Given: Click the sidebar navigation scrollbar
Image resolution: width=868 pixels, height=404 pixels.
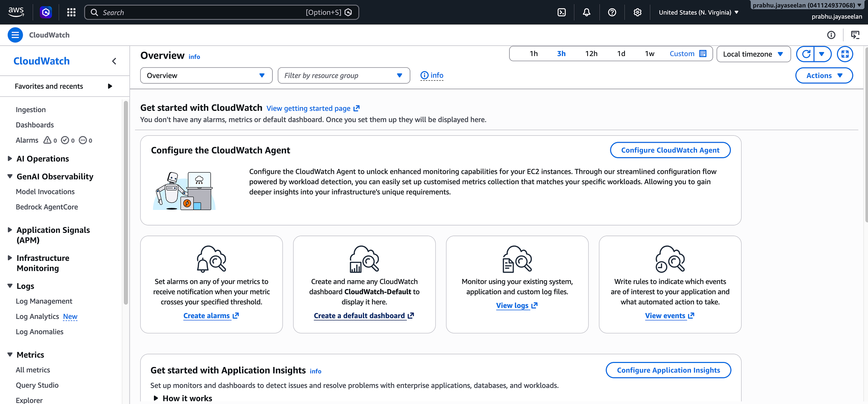Looking at the screenshot, I should (x=126, y=203).
